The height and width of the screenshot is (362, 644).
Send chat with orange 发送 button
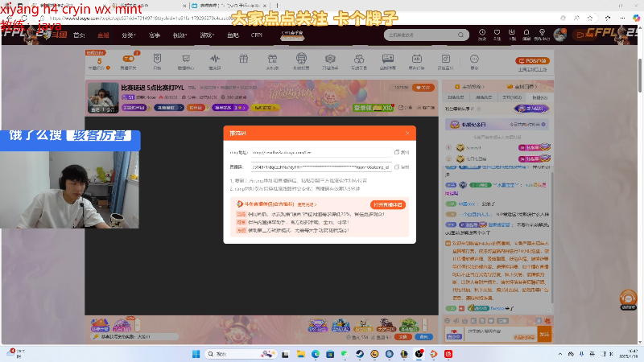click(544, 334)
